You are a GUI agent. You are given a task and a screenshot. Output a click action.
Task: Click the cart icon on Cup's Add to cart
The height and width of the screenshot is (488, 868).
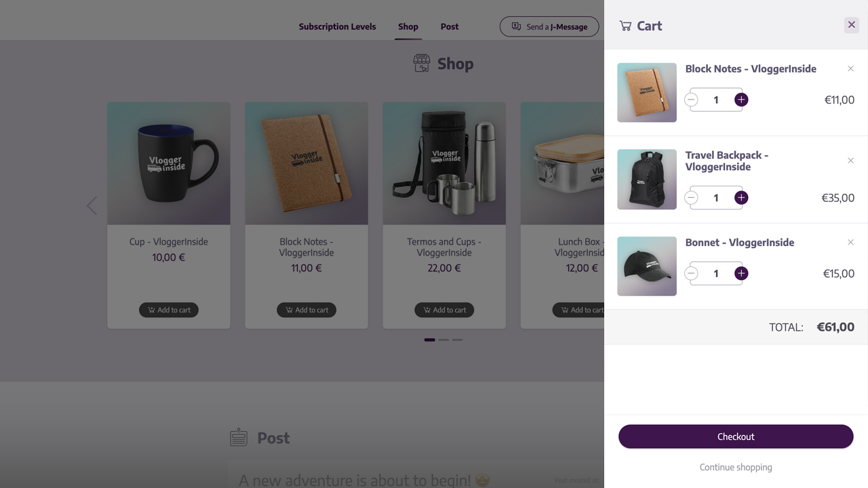(x=151, y=310)
